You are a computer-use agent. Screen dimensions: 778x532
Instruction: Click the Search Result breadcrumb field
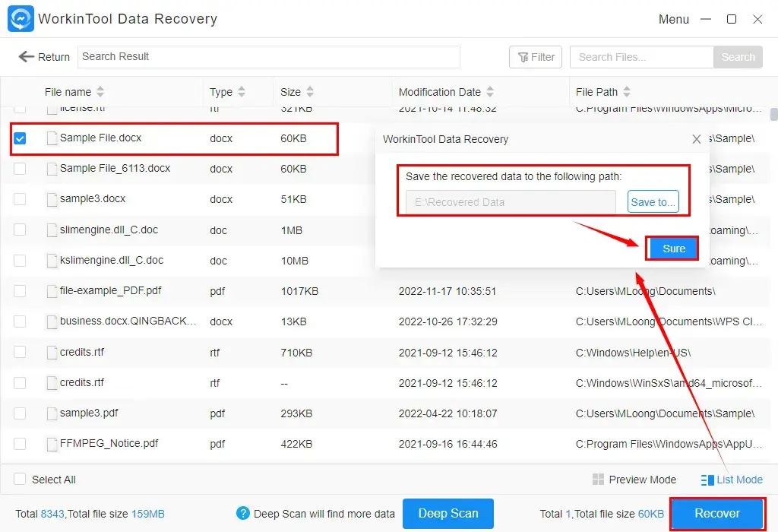(268, 56)
